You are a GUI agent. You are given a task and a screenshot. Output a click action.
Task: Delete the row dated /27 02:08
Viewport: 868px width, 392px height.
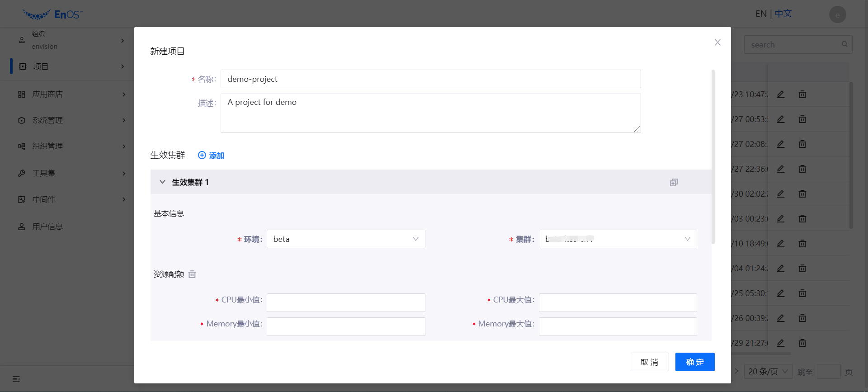tap(802, 144)
